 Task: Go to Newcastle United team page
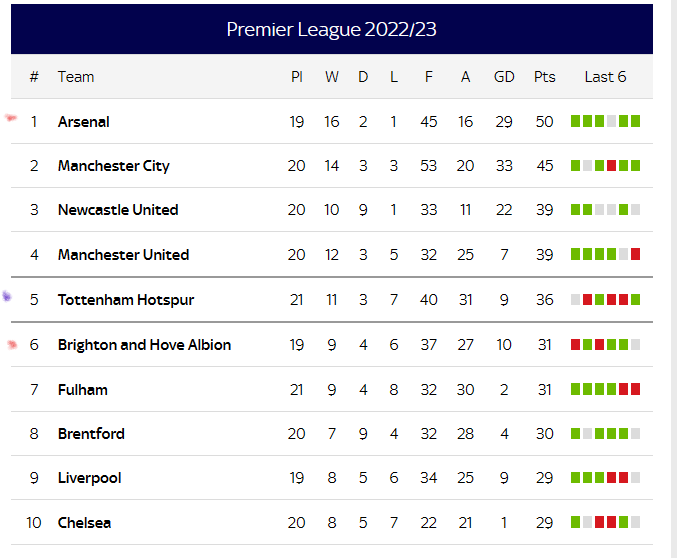(x=118, y=210)
